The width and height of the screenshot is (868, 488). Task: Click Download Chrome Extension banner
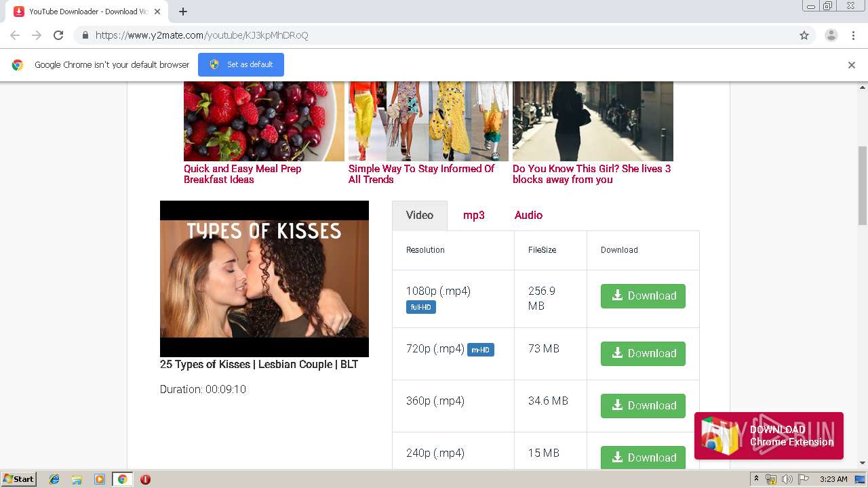pos(769,436)
